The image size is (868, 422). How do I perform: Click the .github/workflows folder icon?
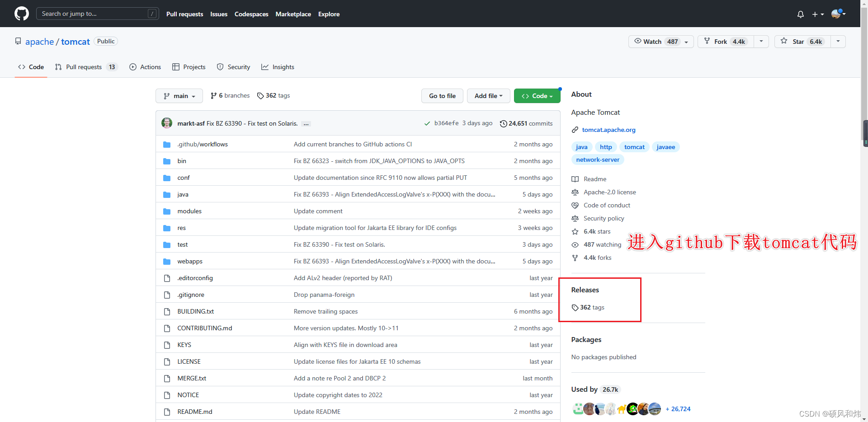pyautogui.click(x=167, y=145)
